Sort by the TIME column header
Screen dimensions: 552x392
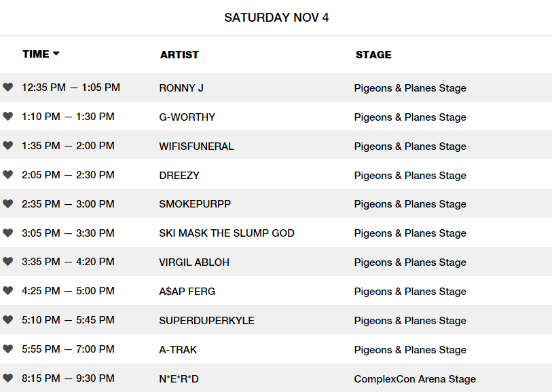[36, 54]
